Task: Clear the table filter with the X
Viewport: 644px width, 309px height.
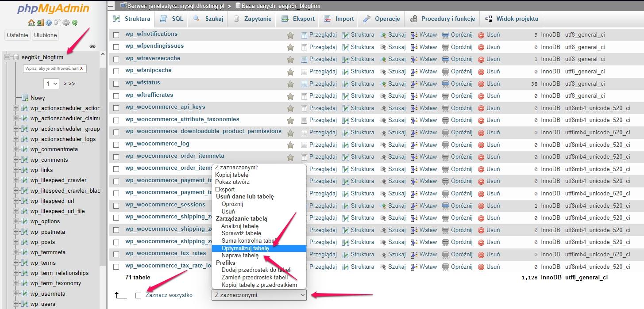Action: (x=81, y=69)
